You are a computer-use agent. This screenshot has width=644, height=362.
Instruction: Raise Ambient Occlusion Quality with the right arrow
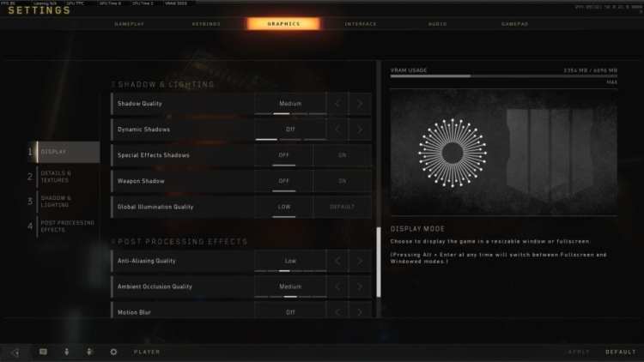360,287
